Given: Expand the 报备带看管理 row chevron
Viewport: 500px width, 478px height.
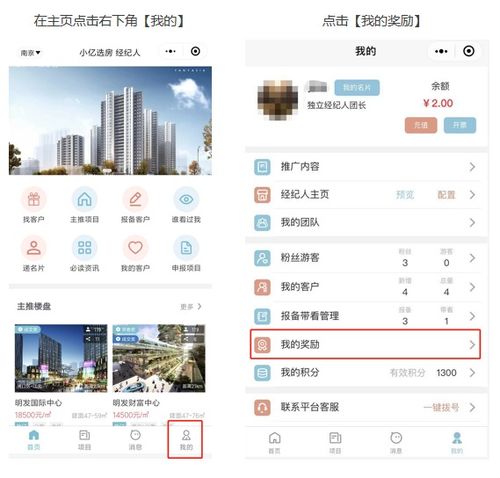Looking at the screenshot, I should [472, 316].
